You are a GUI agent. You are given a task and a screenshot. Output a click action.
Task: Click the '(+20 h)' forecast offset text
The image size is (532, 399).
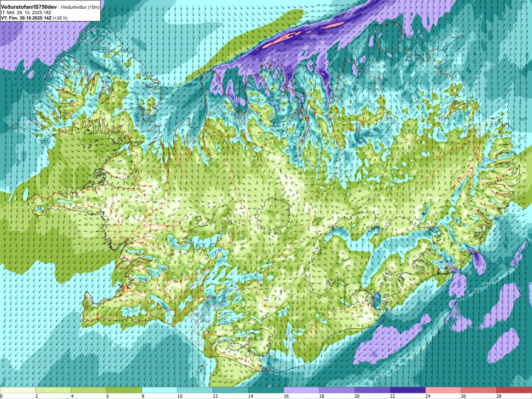(60, 18)
